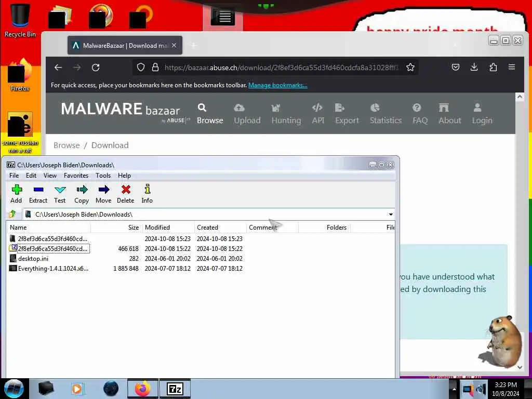
Task: Click Statistics in MalwareBazaar navigation
Action: [385, 114]
